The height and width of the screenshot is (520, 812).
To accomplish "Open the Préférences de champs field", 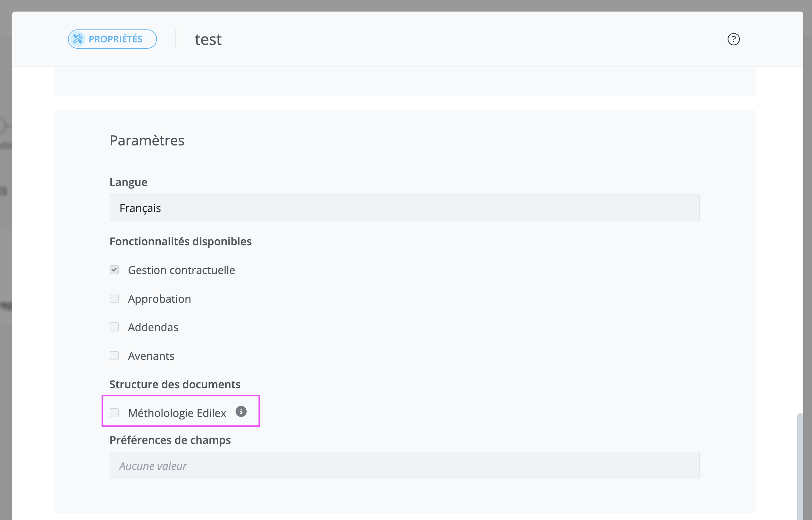I will point(405,466).
